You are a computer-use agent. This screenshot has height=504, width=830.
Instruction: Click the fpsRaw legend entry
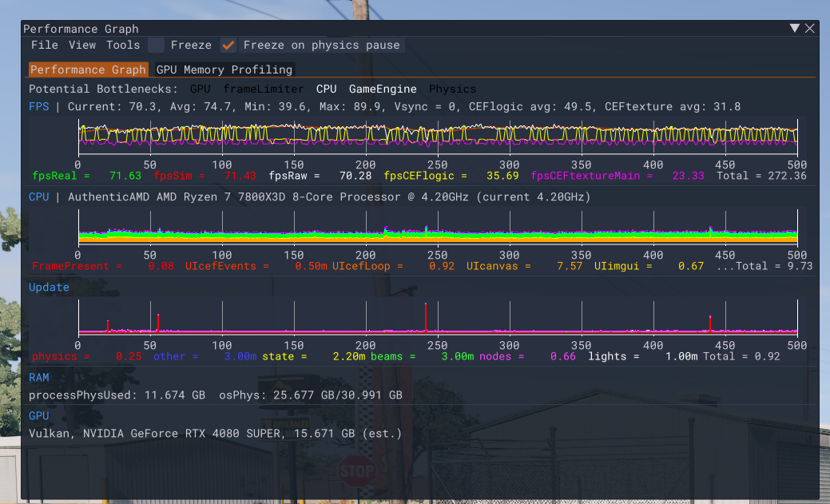(x=320, y=176)
